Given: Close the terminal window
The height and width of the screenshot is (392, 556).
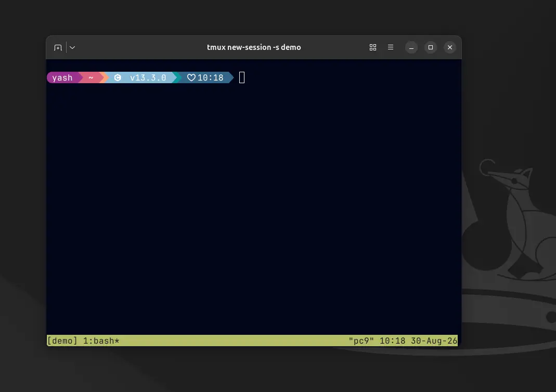Looking at the screenshot, I should point(449,47).
